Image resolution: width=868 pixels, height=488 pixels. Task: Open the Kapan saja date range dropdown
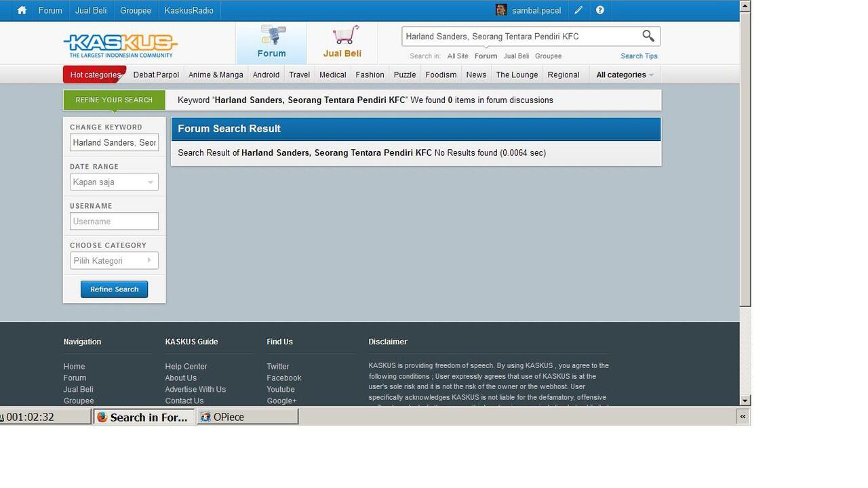[114, 182]
